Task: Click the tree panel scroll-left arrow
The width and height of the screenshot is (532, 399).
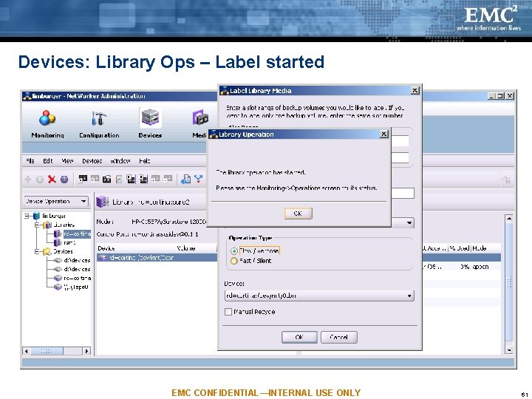Action: (27, 351)
